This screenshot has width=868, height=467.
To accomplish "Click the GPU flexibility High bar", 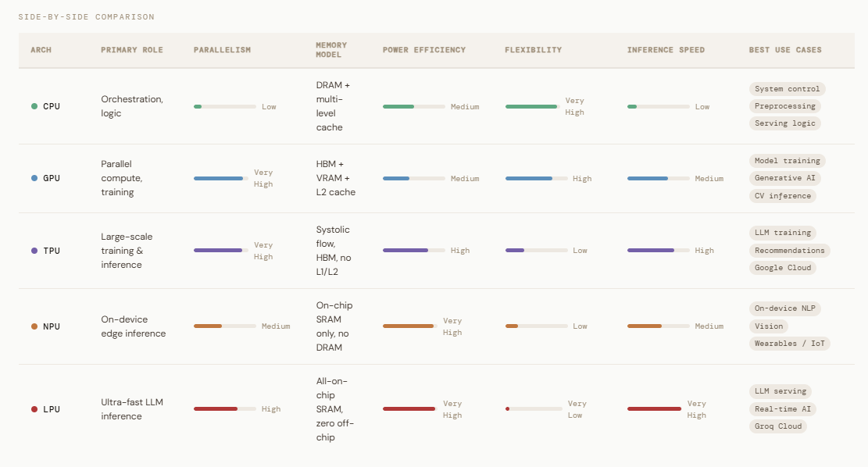I will 536,178.
